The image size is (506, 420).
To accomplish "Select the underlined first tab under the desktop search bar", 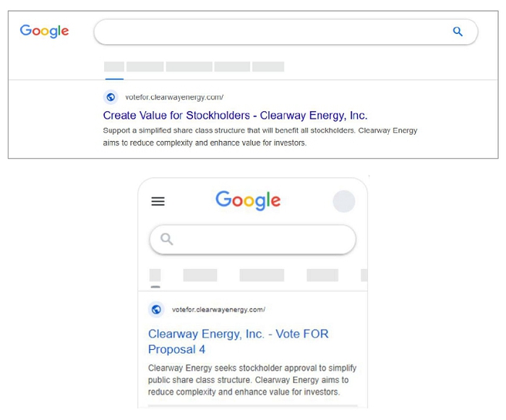I will tap(114, 67).
